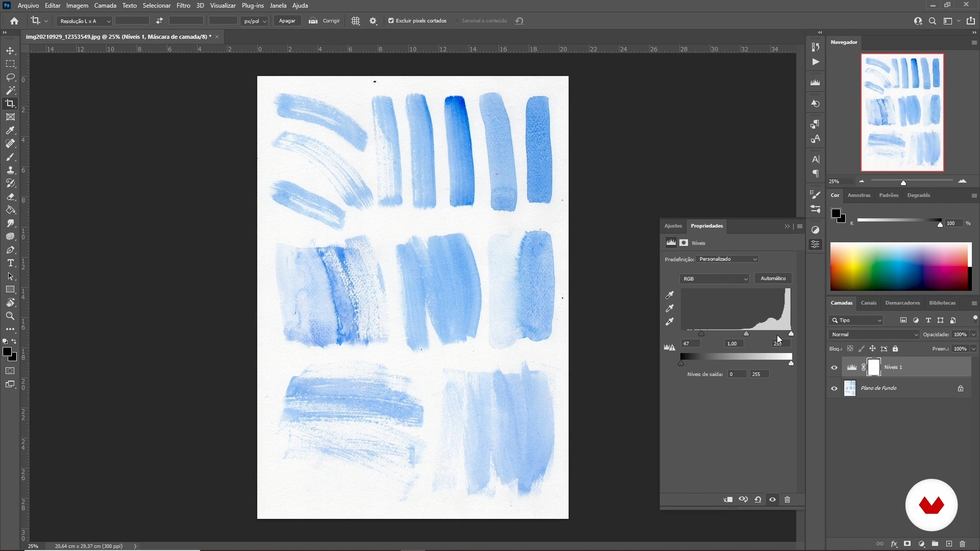Open the Normal blend mode dropdown

[x=873, y=335]
